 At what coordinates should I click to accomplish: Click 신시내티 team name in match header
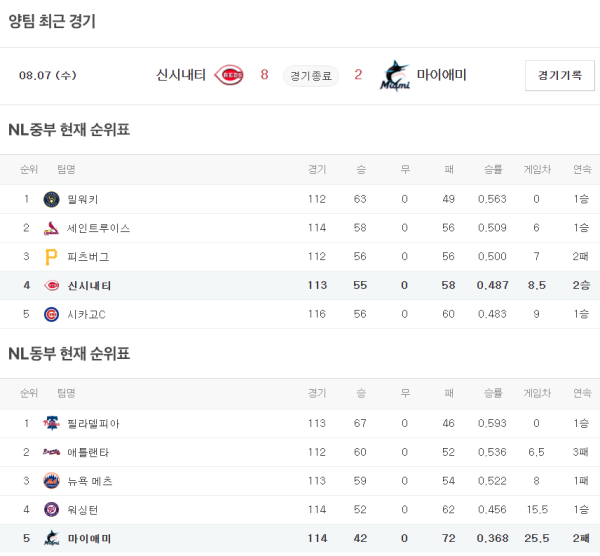point(181,75)
